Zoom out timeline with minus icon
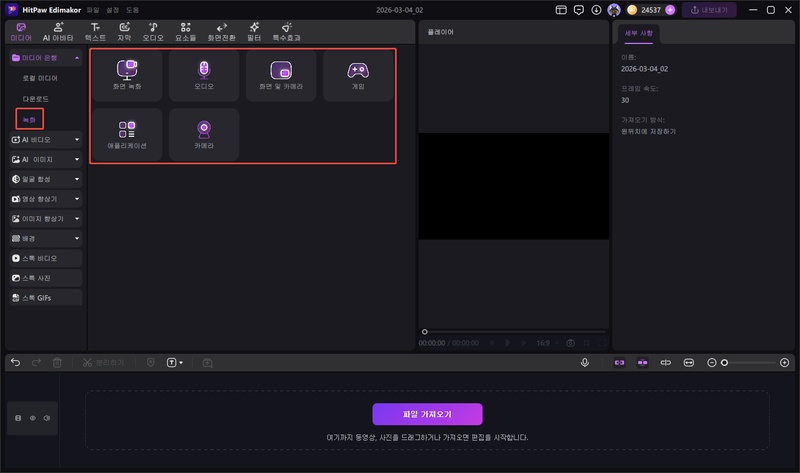 [x=712, y=363]
